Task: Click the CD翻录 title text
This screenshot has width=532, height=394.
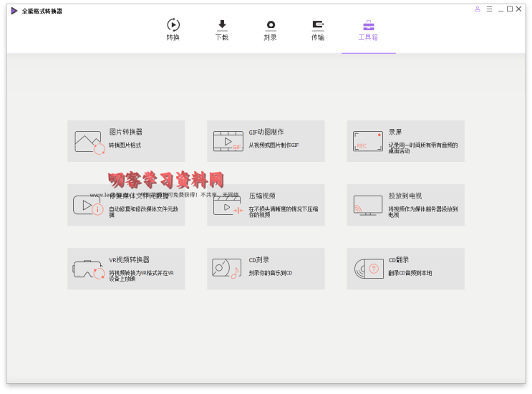Action: point(399,260)
